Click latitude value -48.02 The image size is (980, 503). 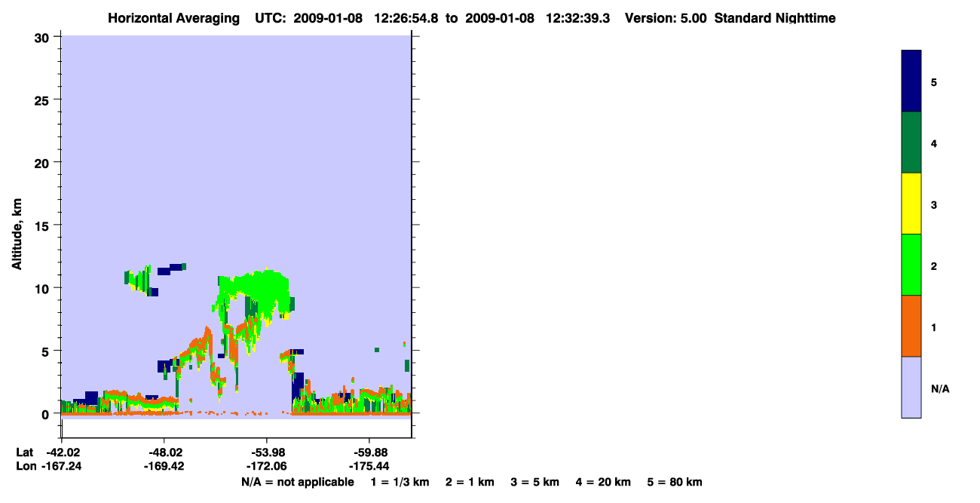164,452
